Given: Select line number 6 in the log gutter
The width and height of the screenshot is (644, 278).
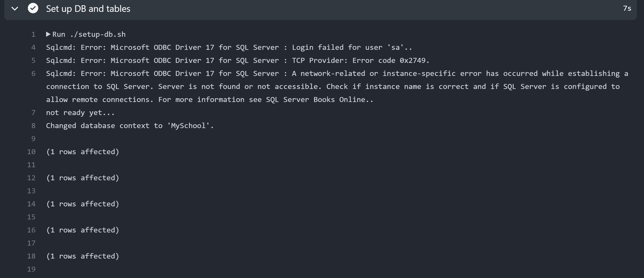Looking at the screenshot, I should pos(33,74).
